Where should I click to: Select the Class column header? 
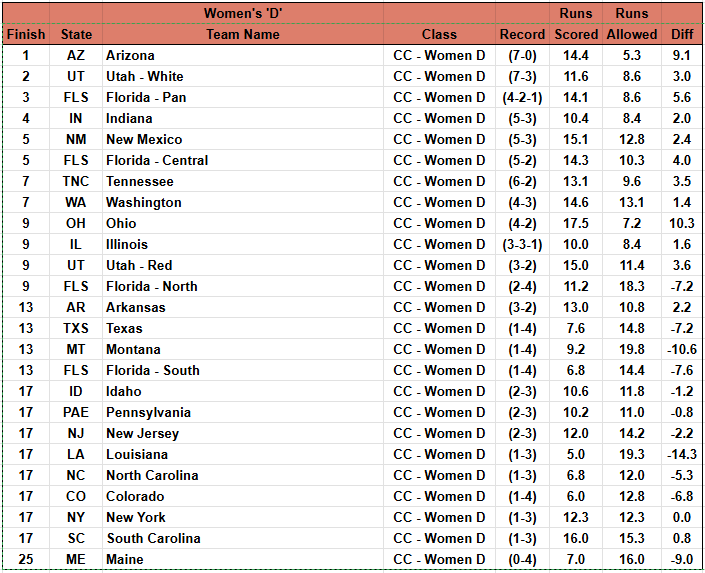[x=439, y=34]
